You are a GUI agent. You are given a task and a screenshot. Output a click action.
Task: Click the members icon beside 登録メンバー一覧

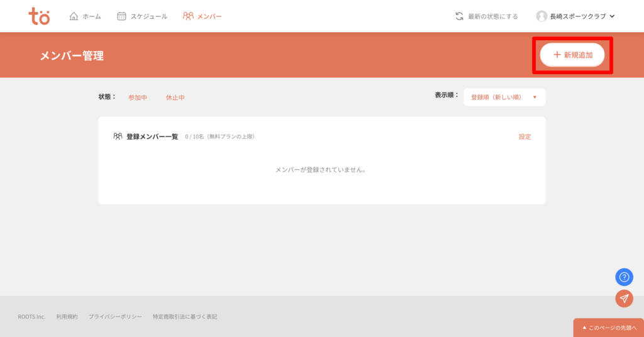point(118,136)
